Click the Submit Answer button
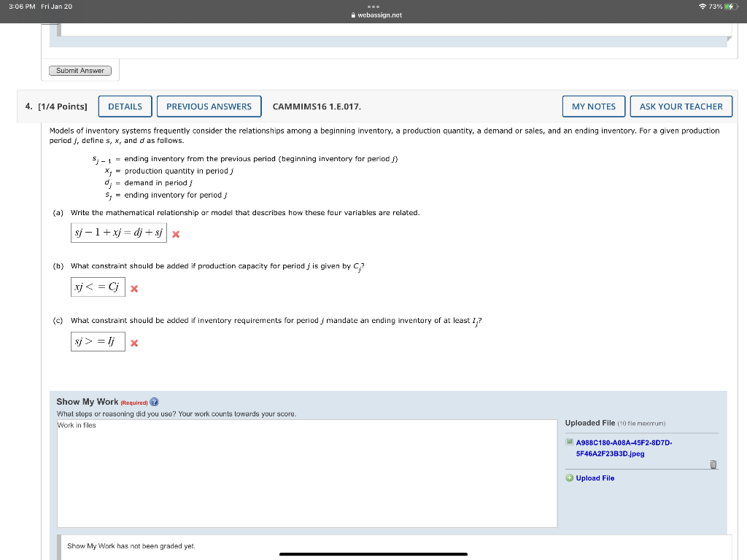747x560 pixels. pos(80,70)
